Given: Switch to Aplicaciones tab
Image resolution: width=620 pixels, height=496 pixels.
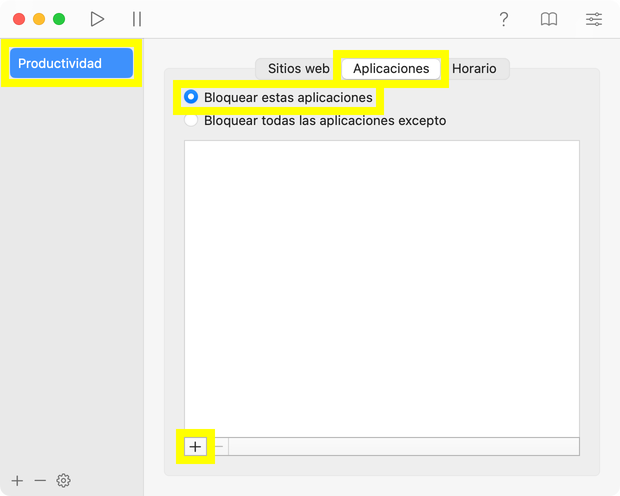Looking at the screenshot, I should pos(391,68).
